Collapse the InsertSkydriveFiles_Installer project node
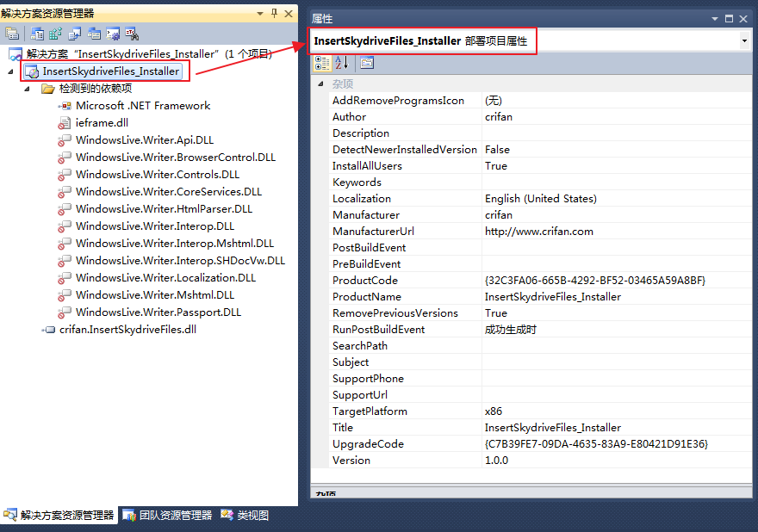 [10, 72]
